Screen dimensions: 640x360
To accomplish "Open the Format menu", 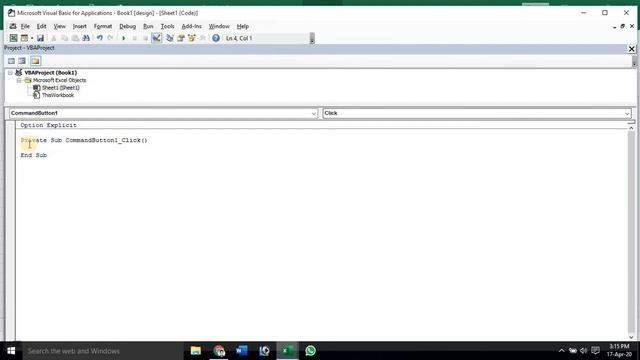I will pyautogui.click(x=103, y=26).
